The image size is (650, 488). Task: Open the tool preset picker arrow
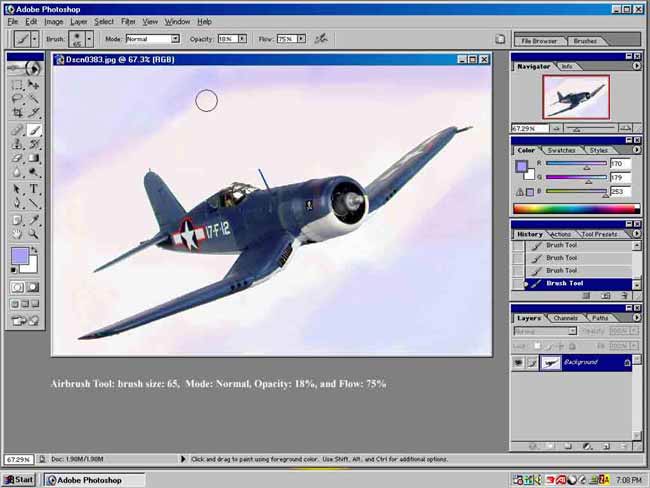coord(35,39)
